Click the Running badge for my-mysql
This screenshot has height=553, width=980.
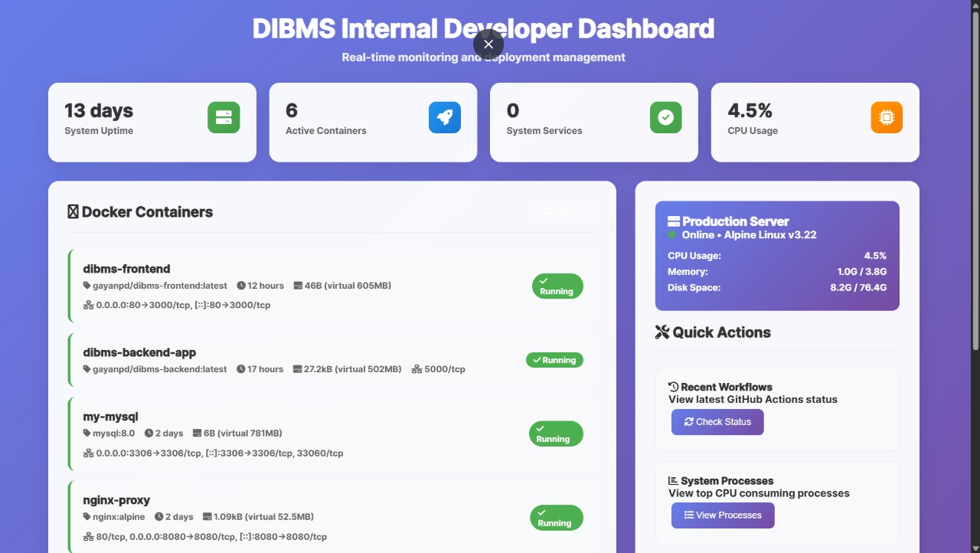[556, 434]
